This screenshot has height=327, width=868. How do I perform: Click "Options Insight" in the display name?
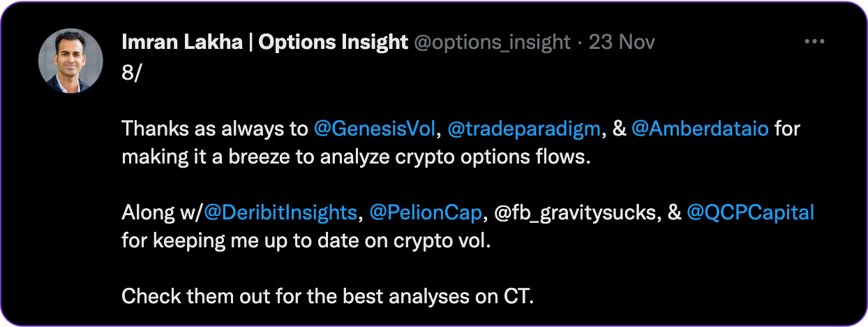[x=334, y=42]
